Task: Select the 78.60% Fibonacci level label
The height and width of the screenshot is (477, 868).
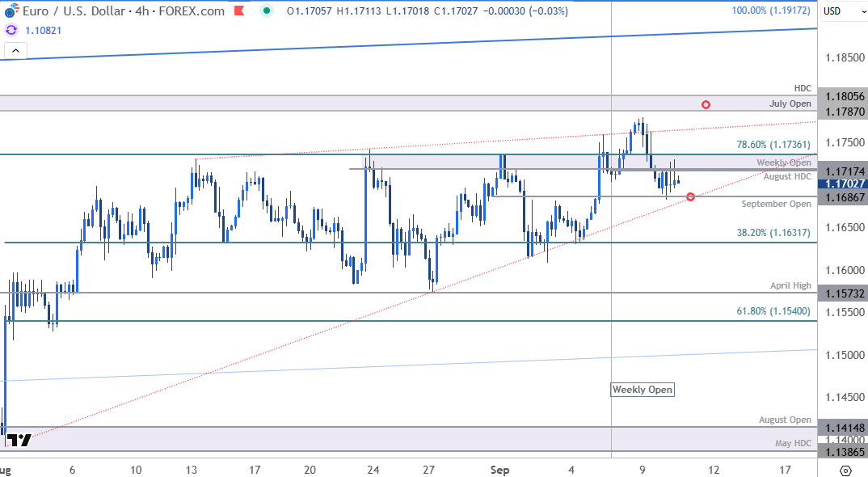Action: (x=773, y=145)
